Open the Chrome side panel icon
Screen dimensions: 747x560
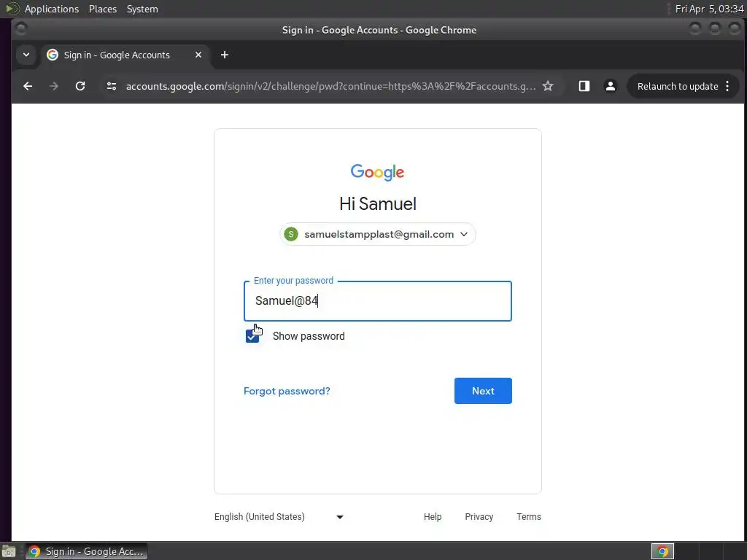584,86
